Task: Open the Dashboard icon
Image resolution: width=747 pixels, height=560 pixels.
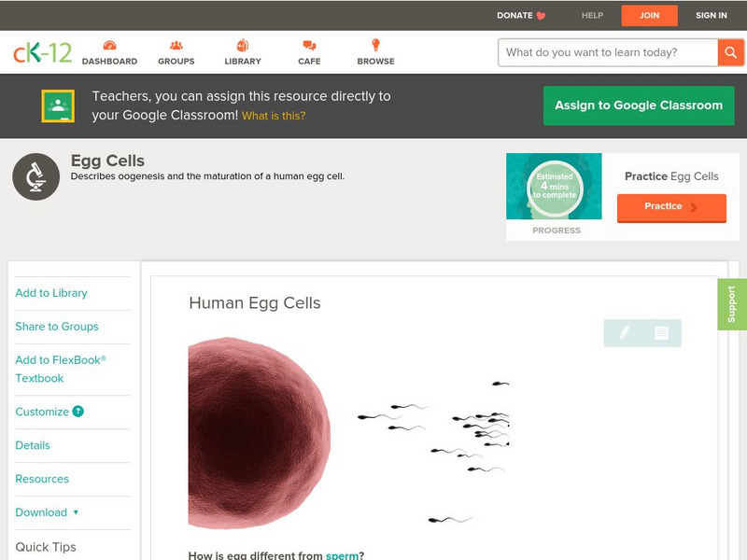Action: pyautogui.click(x=109, y=46)
